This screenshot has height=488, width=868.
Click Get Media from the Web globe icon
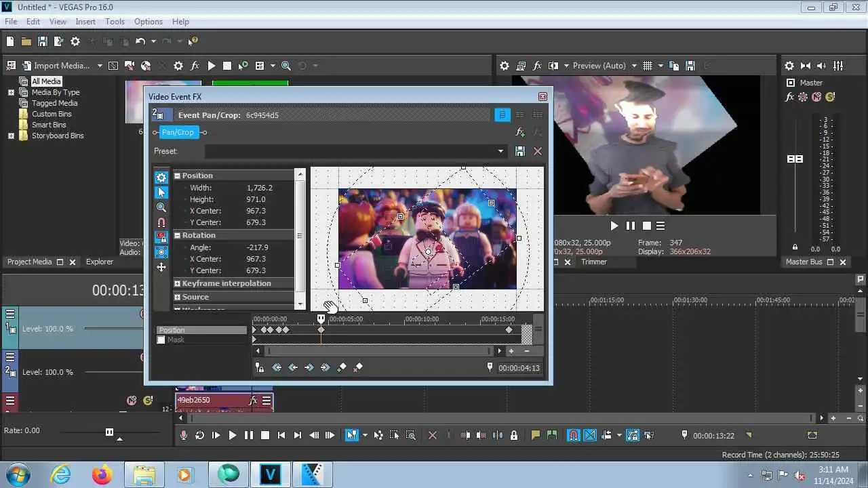tap(146, 66)
